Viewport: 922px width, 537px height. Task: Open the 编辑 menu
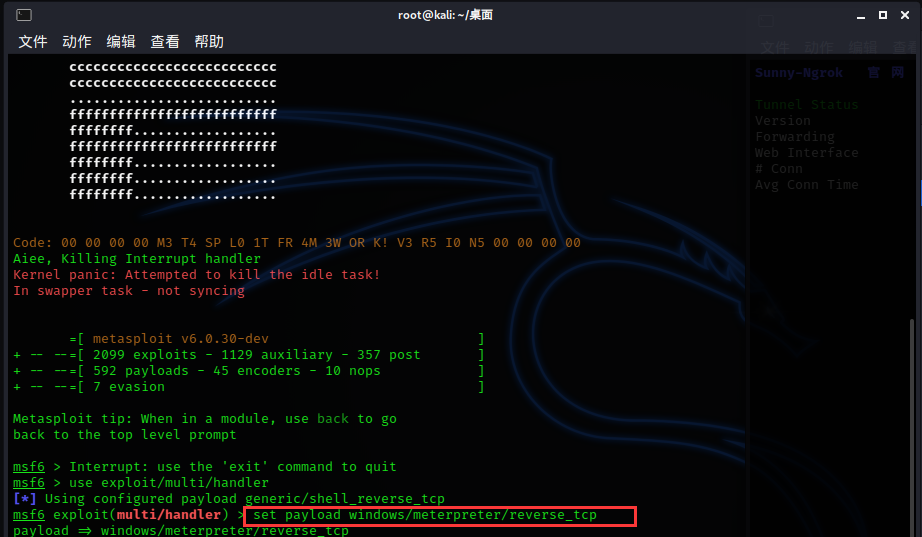point(121,42)
